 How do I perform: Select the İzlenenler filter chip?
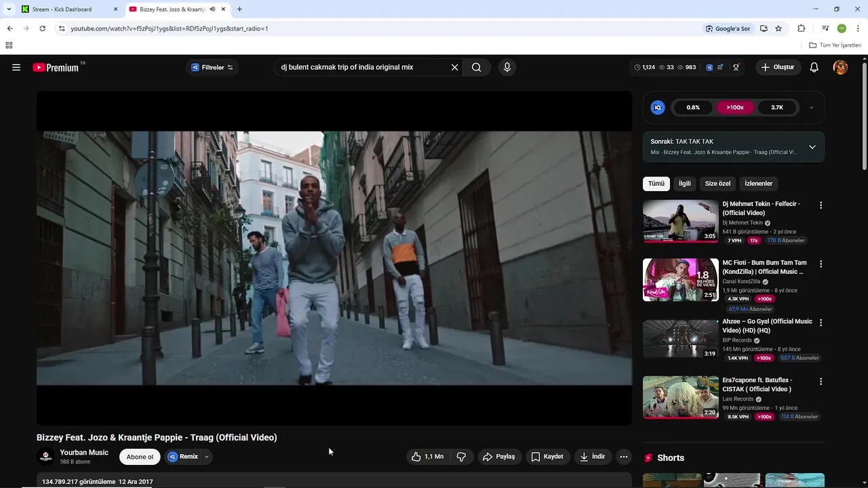click(x=759, y=184)
